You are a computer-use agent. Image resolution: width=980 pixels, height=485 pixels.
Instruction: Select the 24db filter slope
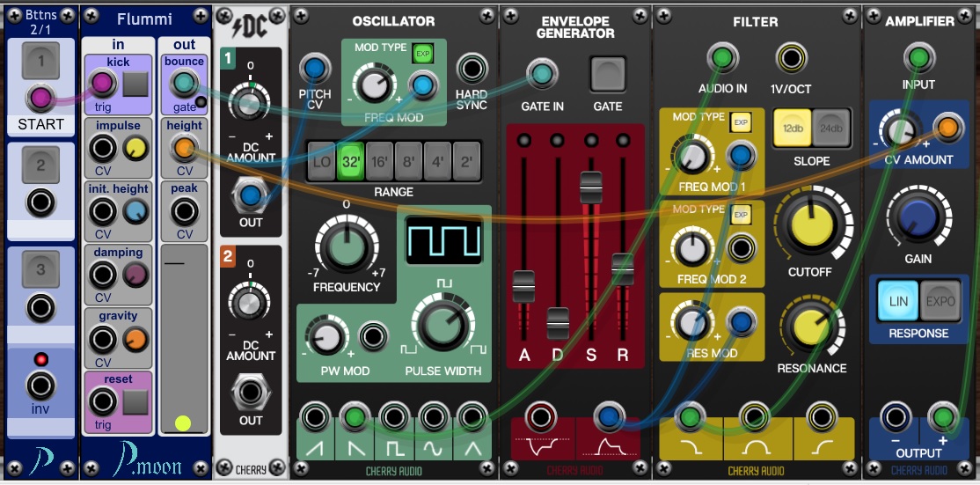(830, 129)
